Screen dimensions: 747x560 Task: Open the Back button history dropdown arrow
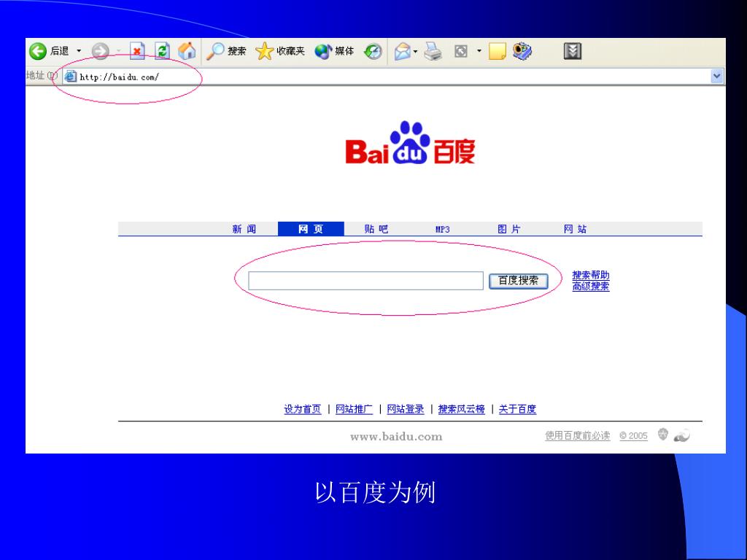click(79, 51)
